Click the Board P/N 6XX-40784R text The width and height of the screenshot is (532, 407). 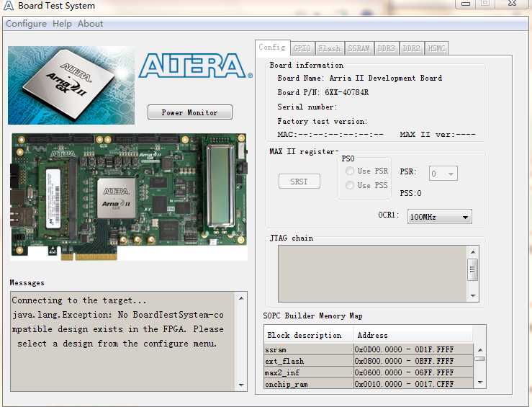click(x=323, y=92)
